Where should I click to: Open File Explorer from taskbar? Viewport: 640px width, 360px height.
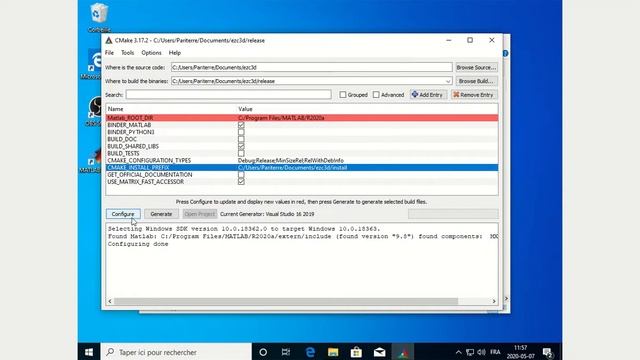tap(333, 352)
